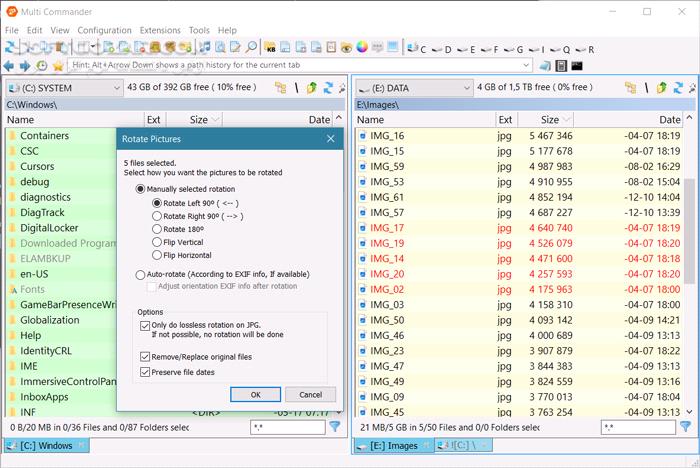700x468 pixels.
Task: Click the folder KB size icon
Action: 270,47
